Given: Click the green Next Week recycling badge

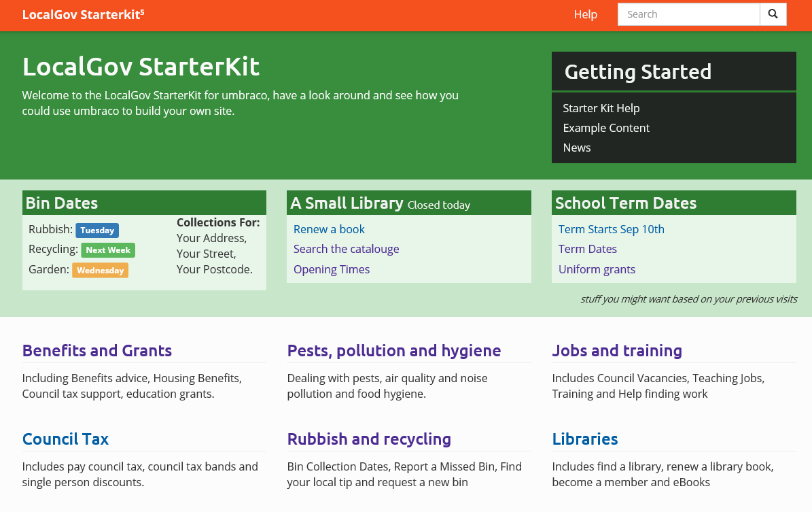Looking at the screenshot, I should click(108, 250).
